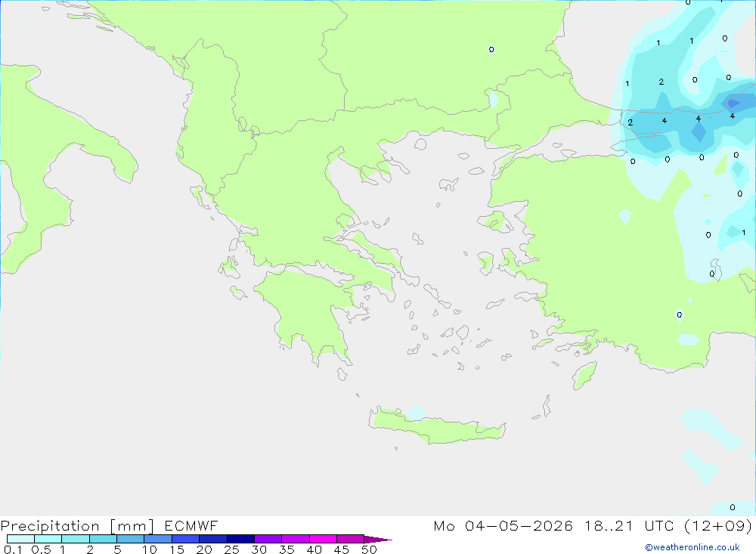
Task: Choose the 25–30 mm navy legend swatch
Action: pyautogui.click(x=240, y=539)
